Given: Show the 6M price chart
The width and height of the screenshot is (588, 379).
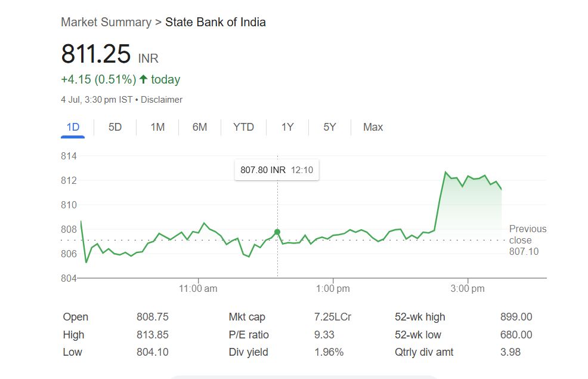Looking at the screenshot, I should pyautogui.click(x=200, y=127).
